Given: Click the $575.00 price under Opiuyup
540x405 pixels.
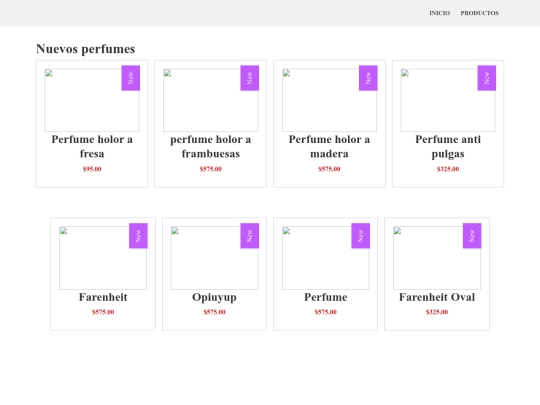Looking at the screenshot, I should coord(214,312).
